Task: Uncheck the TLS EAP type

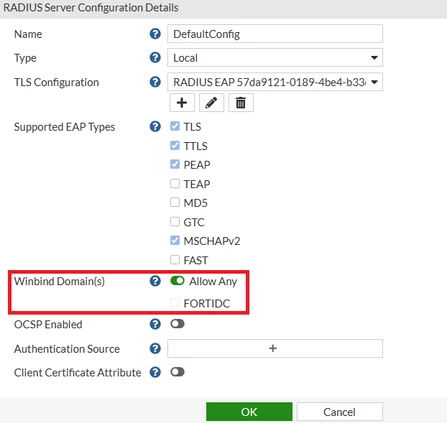Action: click(x=175, y=126)
